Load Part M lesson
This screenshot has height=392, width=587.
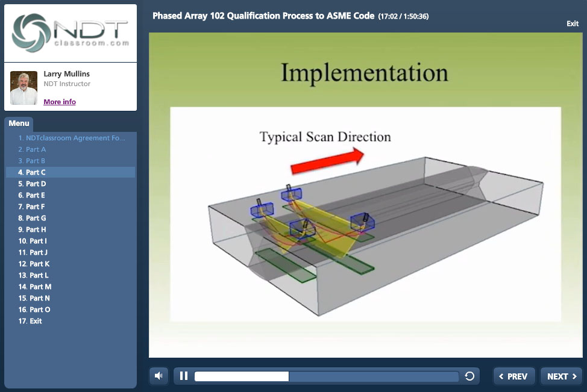coord(71,287)
